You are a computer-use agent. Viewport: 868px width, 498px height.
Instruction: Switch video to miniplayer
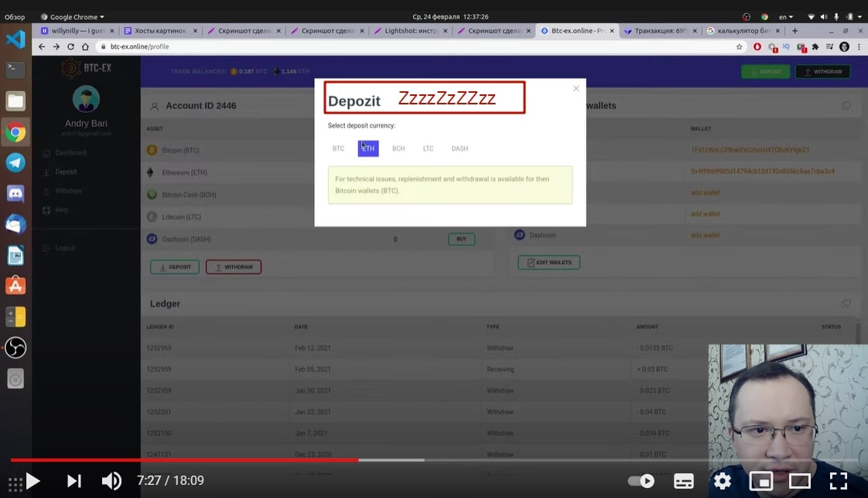click(761, 481)
